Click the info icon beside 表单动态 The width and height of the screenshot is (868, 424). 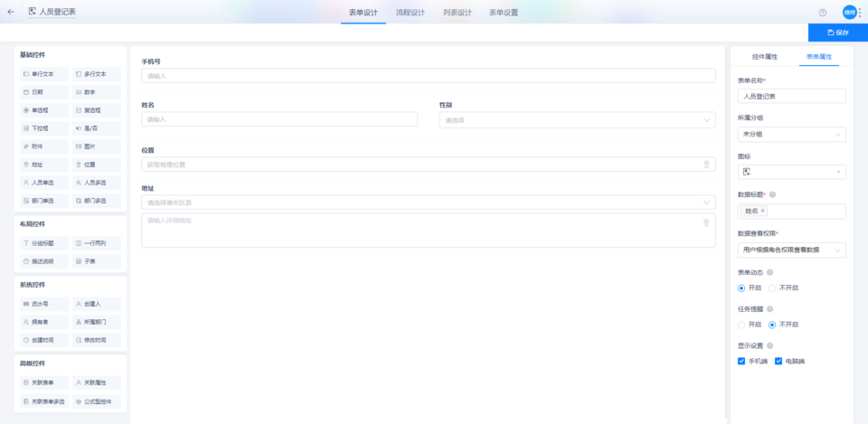770,272
